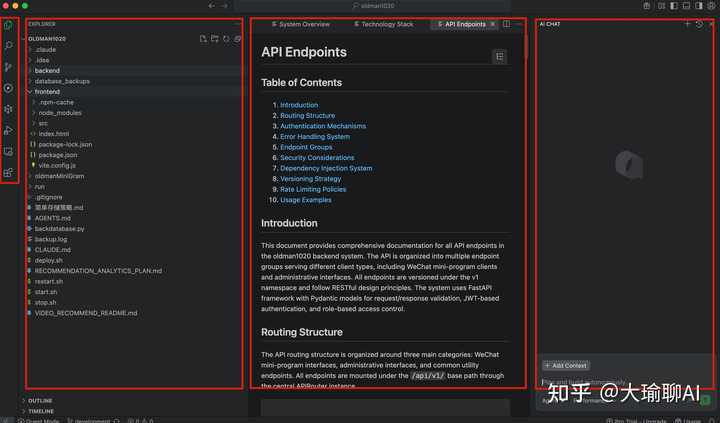720x423 pixels.
Task: Start a new AI chat with plus icon
Action: click(x=687, y=24)
